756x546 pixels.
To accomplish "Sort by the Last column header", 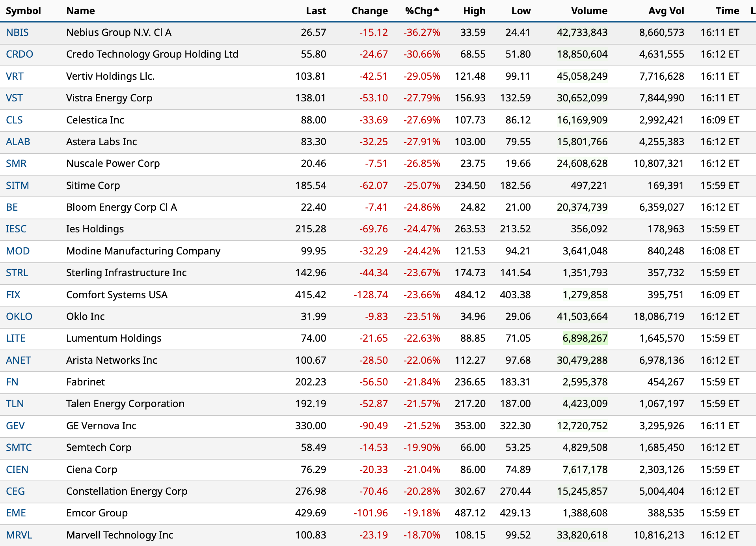I will click(x=316, y=11).
